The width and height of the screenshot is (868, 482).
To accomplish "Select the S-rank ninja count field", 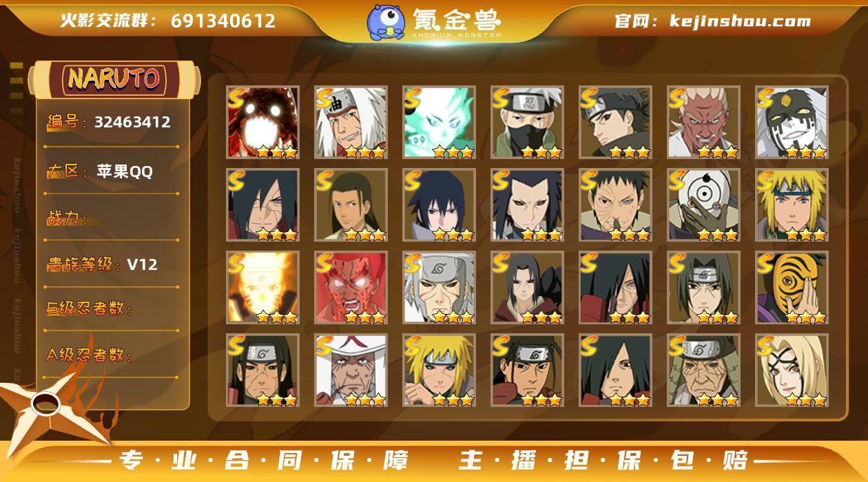I will click(x=112, y=308).
